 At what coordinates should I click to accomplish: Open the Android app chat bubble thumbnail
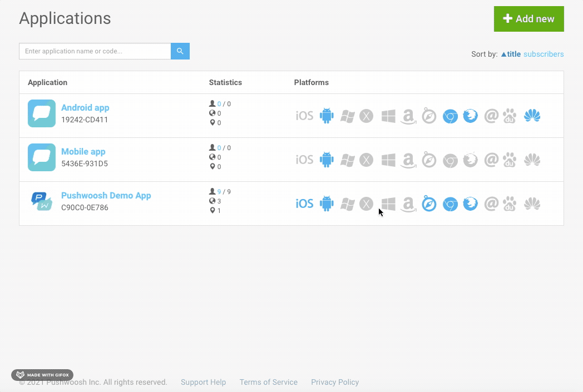coord(42,113)
